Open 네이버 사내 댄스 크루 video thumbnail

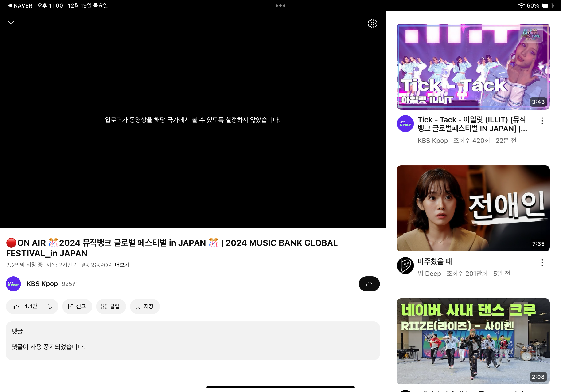point(473,341)
